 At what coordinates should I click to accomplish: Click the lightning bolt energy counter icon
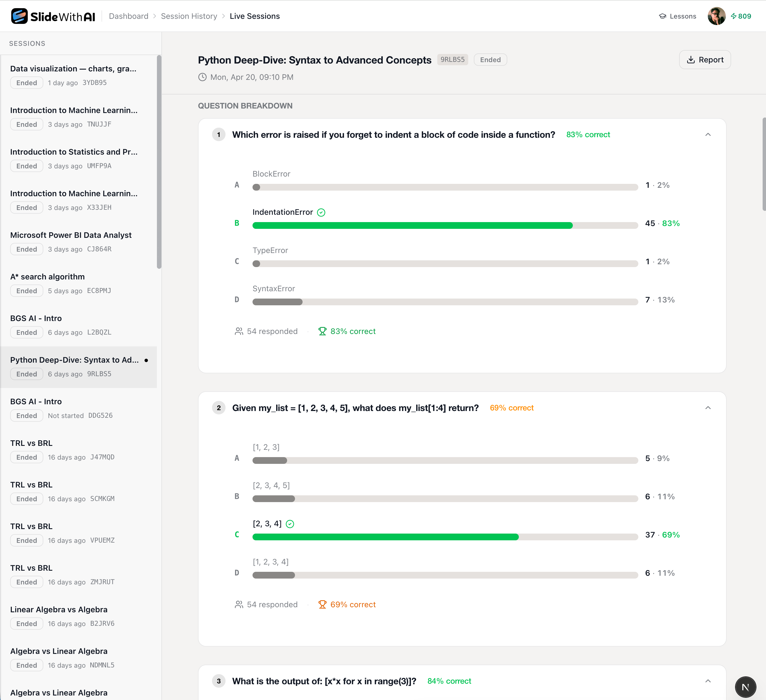[733, 16]
